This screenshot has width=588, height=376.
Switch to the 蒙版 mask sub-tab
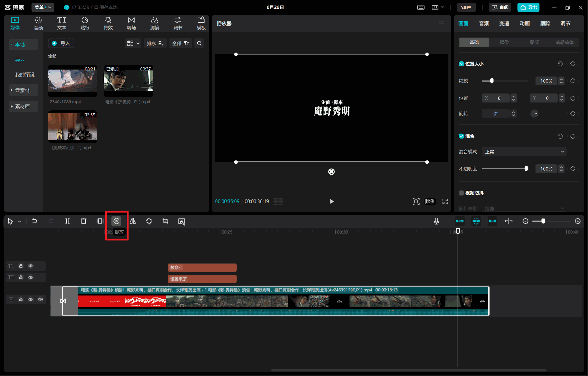(x=534, y=43)
